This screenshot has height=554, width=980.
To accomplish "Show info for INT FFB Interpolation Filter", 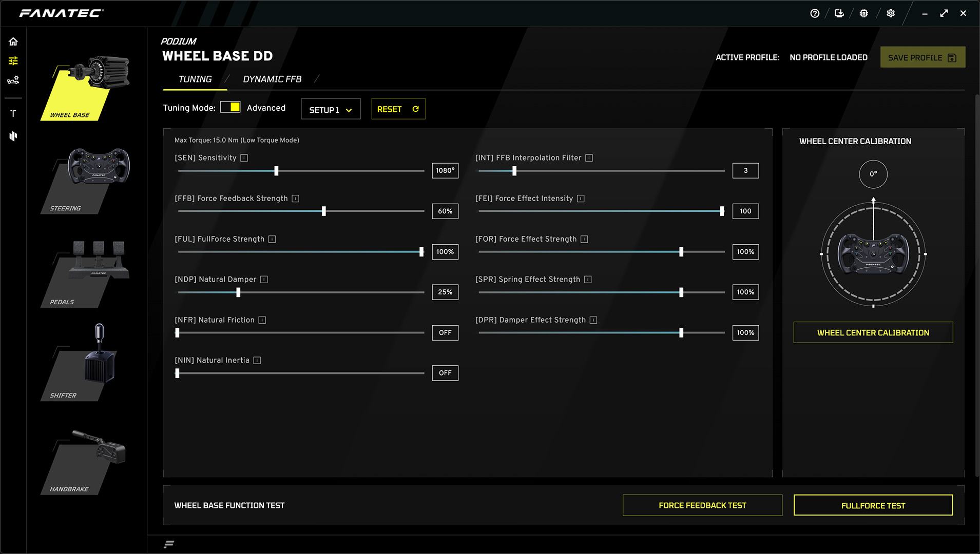I will (589, 158).
